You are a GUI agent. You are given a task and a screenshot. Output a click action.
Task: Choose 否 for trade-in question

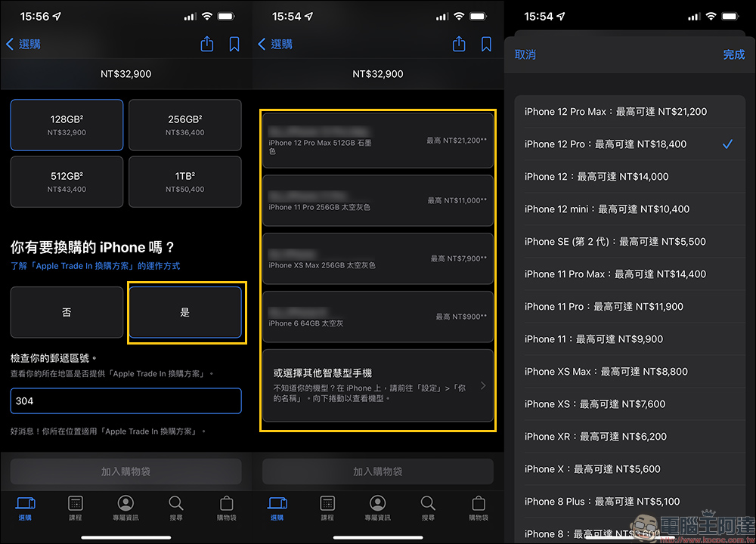pos(67,312)
